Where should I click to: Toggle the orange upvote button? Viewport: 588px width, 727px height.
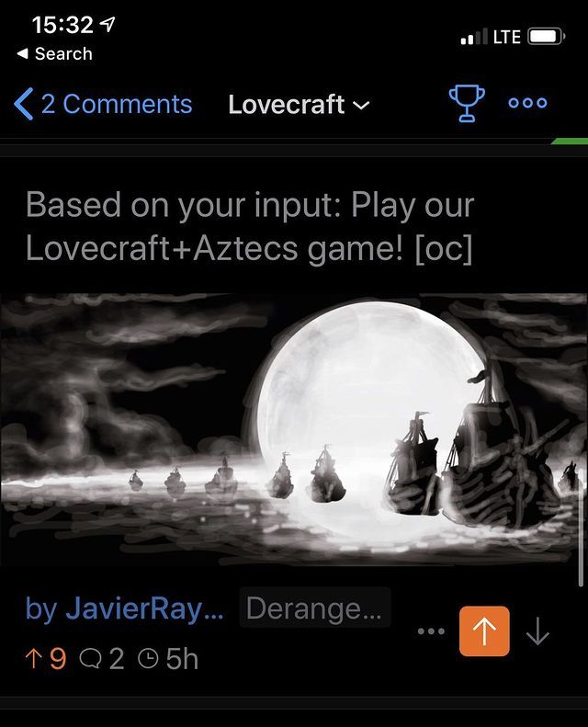484,631
